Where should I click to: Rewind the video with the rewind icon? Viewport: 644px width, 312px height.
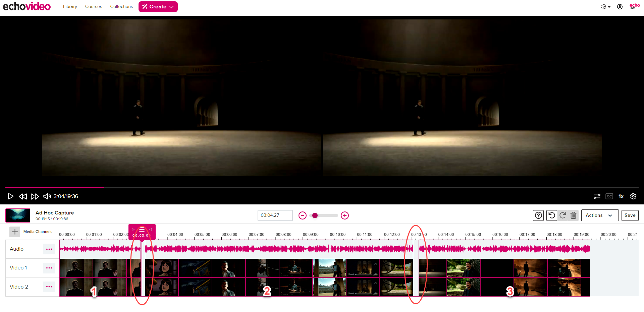coord(23,196)
